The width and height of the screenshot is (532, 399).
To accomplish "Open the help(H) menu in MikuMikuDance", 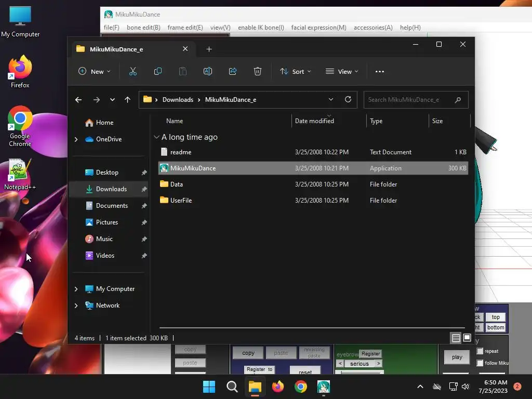I will pyautogui.click(x=410, y=28).
